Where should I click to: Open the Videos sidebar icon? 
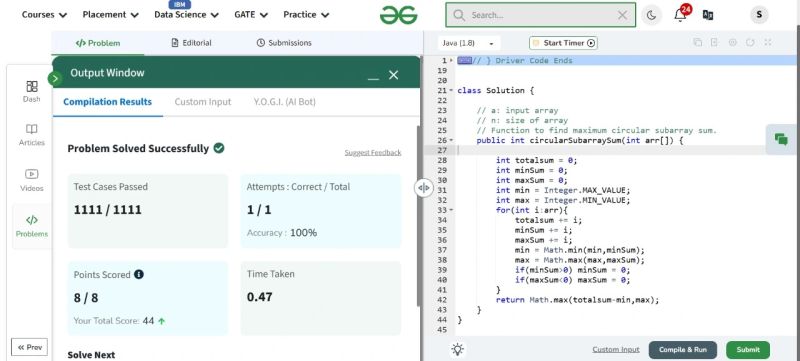32,180
